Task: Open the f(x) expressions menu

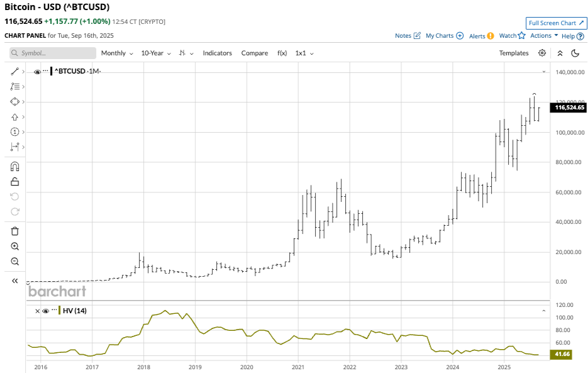Action: [282, 53]
